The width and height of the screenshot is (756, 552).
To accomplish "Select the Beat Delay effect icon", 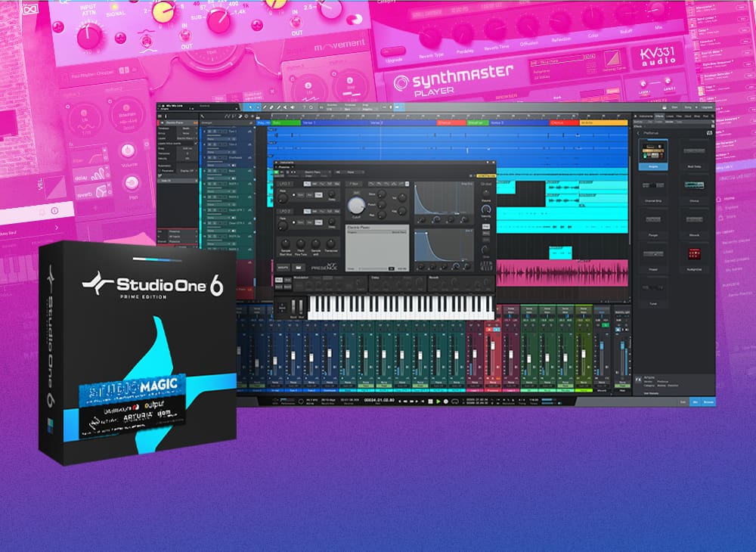I will coord(694,151).
